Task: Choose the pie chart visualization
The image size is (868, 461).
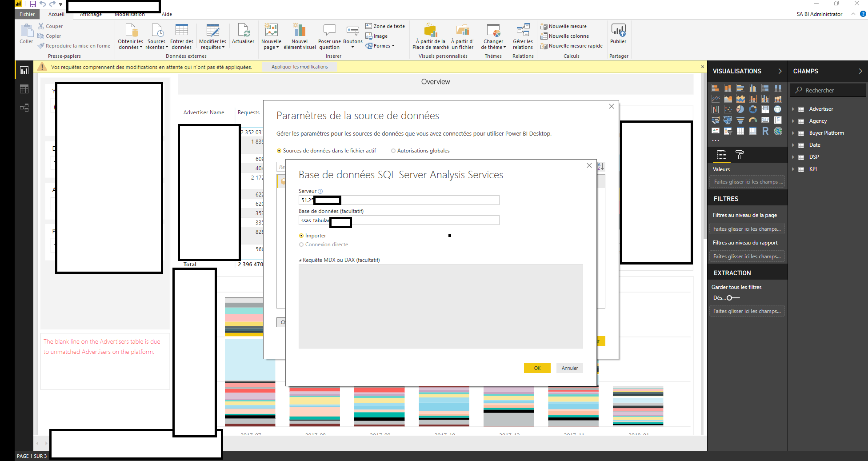Action: 740,109
